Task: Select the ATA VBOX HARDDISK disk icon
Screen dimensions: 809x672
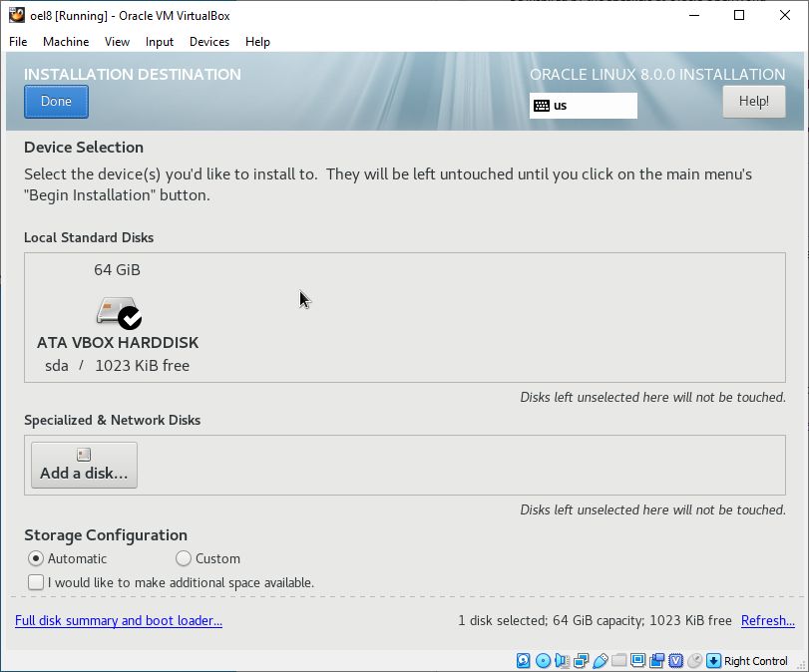Action: point(119,312)
